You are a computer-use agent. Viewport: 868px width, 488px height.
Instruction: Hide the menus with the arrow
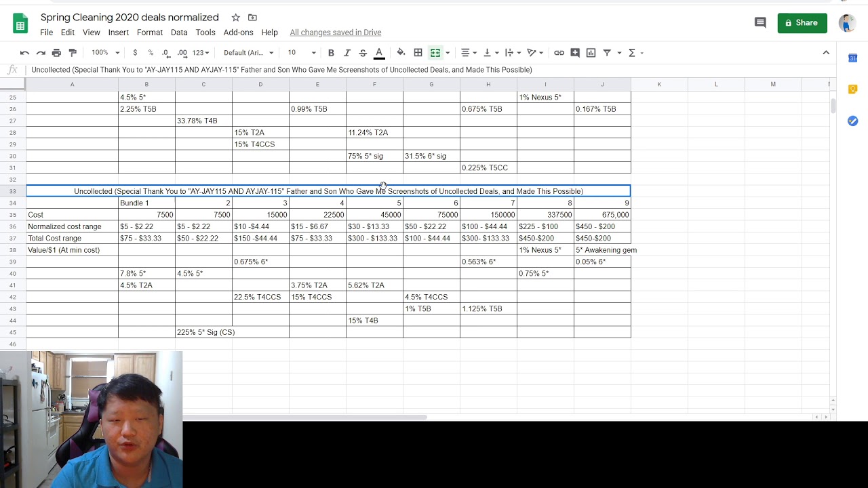(x=826, y=53)
